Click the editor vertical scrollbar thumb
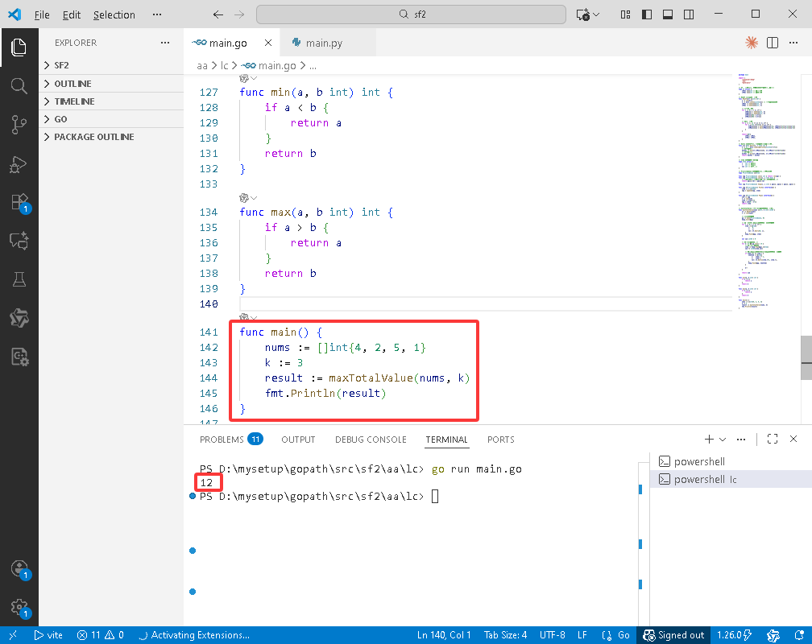812x644 pixels. [806, 357]
